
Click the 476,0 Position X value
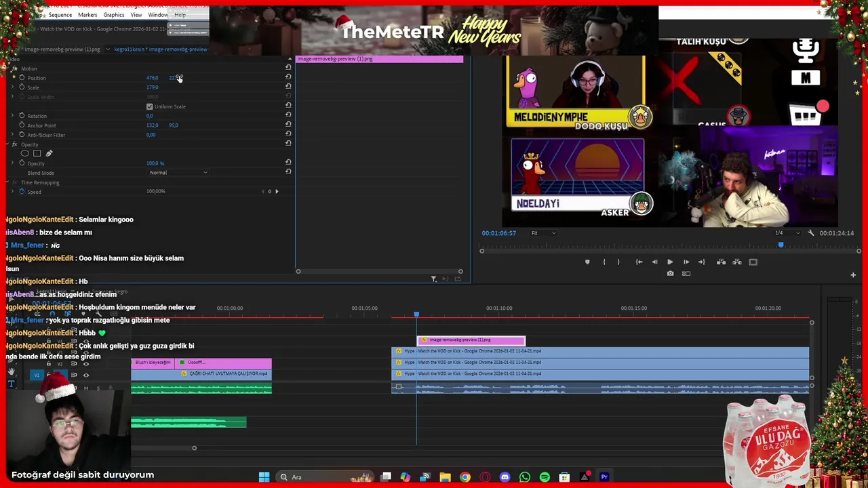coord(152,78)
